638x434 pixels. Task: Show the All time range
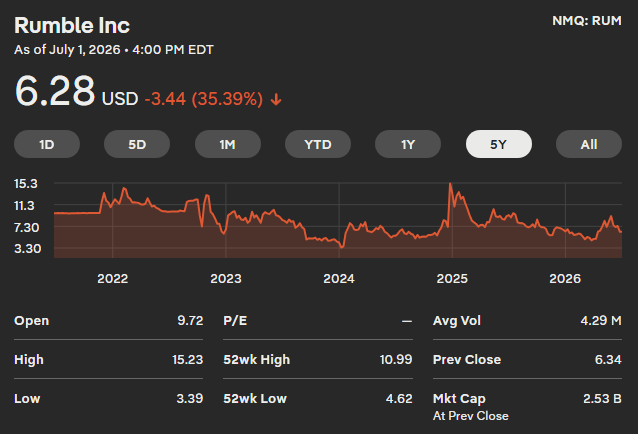coord(589,144)
